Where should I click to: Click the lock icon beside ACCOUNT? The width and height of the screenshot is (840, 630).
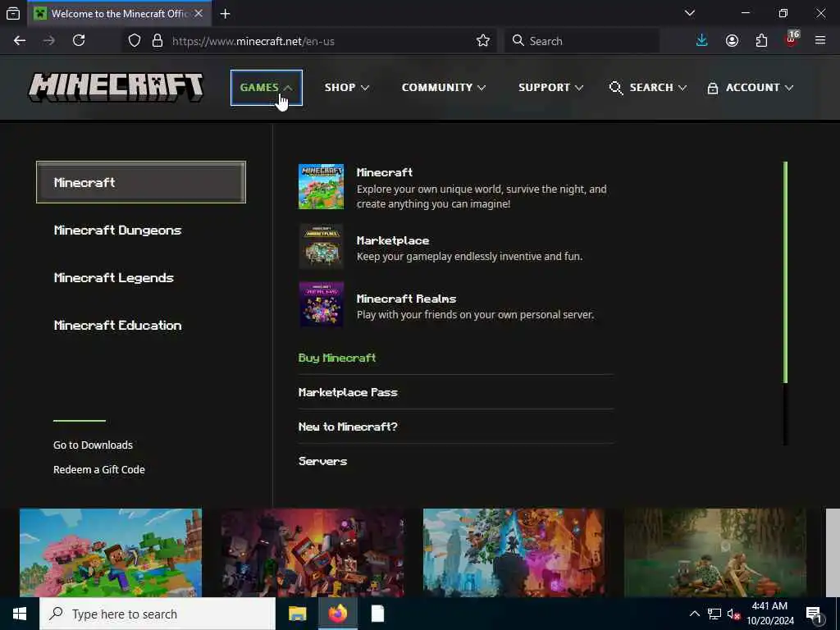pos(713,88)
